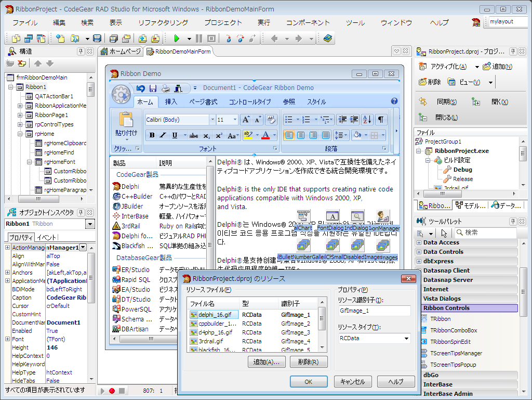The image size is (532, 400).
Task: Collapse the rgHomeFont tree node
Action: click(30, 162)
